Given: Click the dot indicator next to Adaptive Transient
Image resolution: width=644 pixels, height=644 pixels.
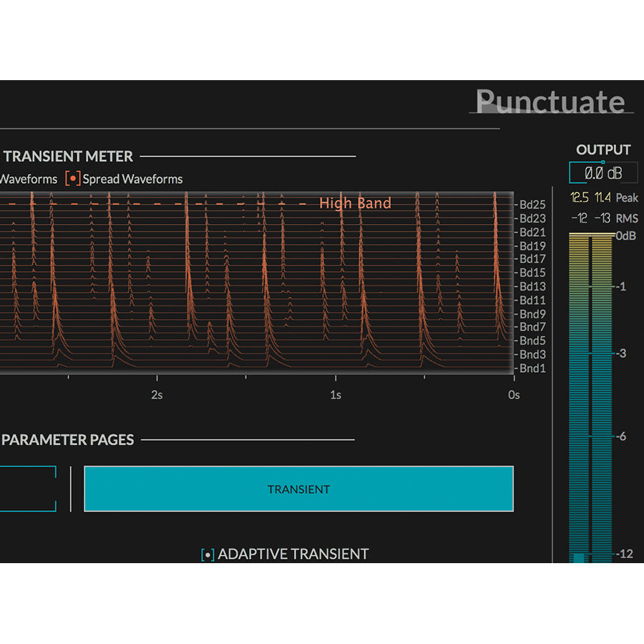Looking at the screenshot, I should coord(208,553).
